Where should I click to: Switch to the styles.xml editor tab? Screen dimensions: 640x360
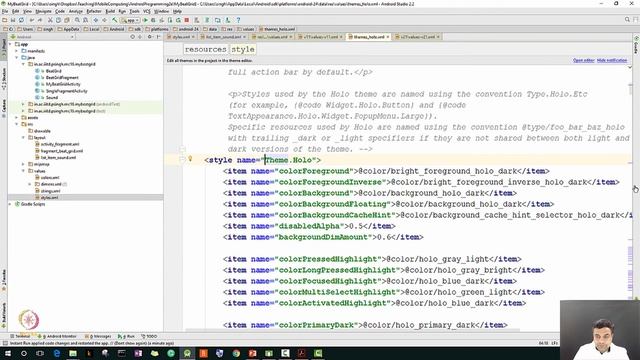181,37
